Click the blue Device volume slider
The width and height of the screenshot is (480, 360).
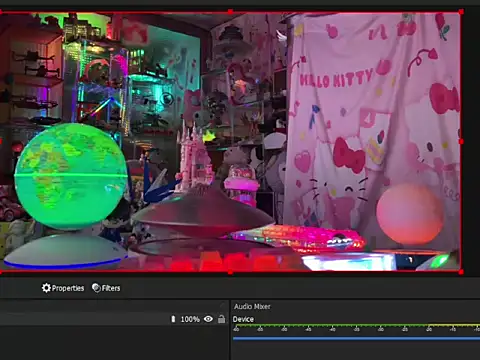pyautogui.click(x=356, y=338)
